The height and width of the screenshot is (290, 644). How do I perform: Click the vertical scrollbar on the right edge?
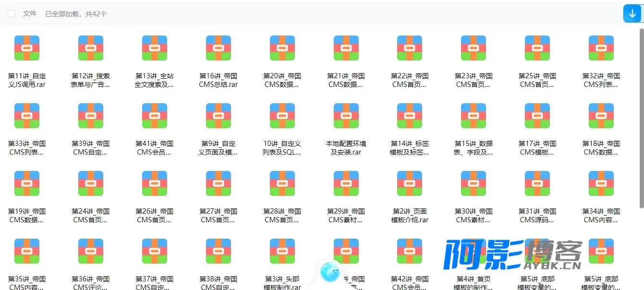tap(641, 118)
